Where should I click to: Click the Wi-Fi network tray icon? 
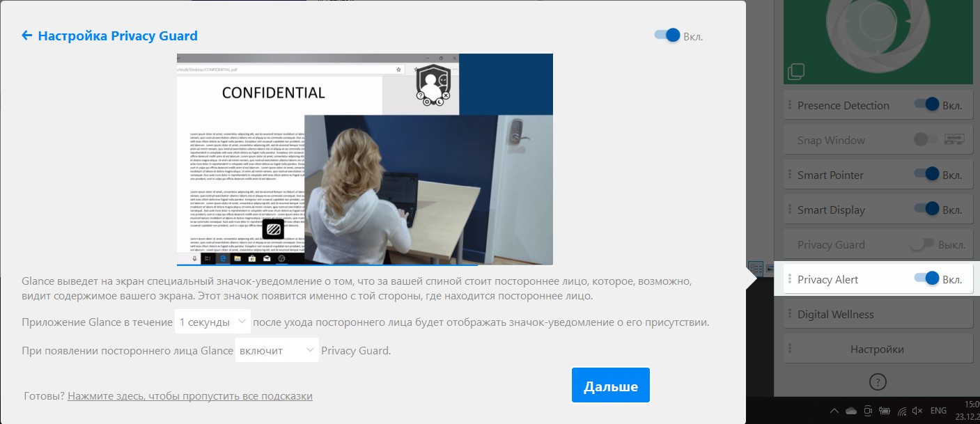(901, 411)
